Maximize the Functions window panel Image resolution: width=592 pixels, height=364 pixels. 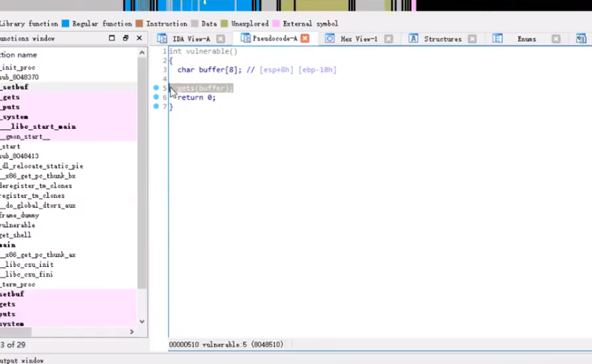pyautogui.click(x=112, y=38)
